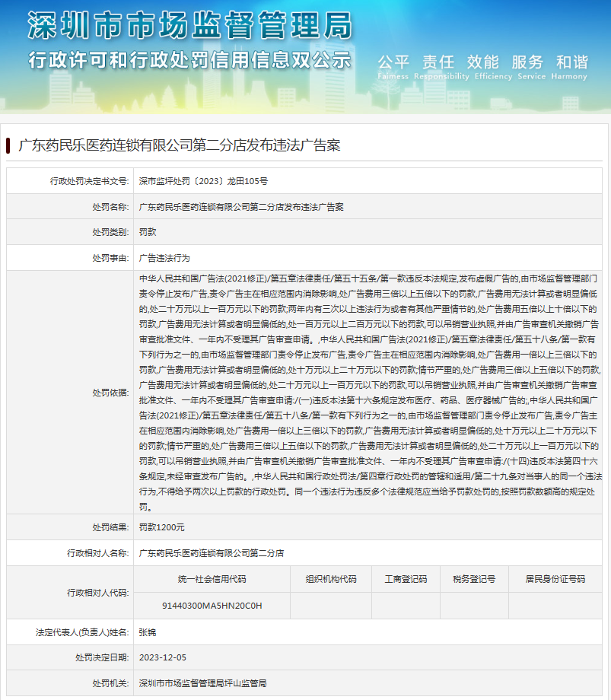Click the 罚款1200元 result value
The height and width of the screenshot is (700, 611).
[x=161, y=528]
